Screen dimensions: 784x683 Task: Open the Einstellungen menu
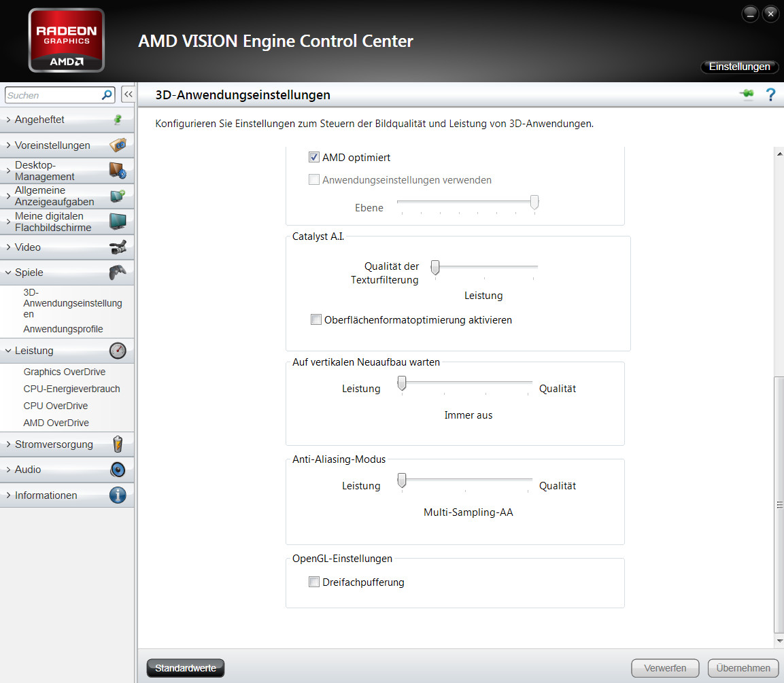pyautogui.click(x=740, y=67)
